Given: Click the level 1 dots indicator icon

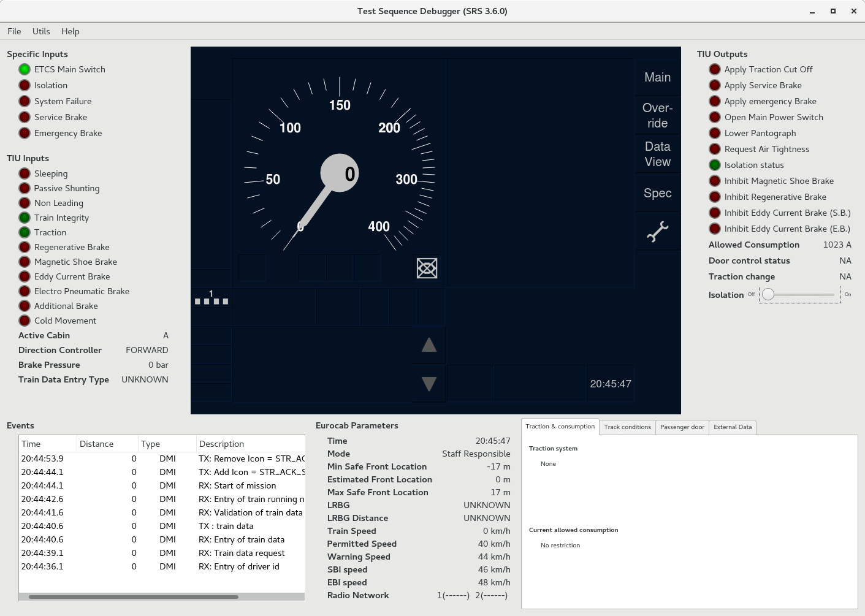Looking at the screenshot, I should pos(211,298).
